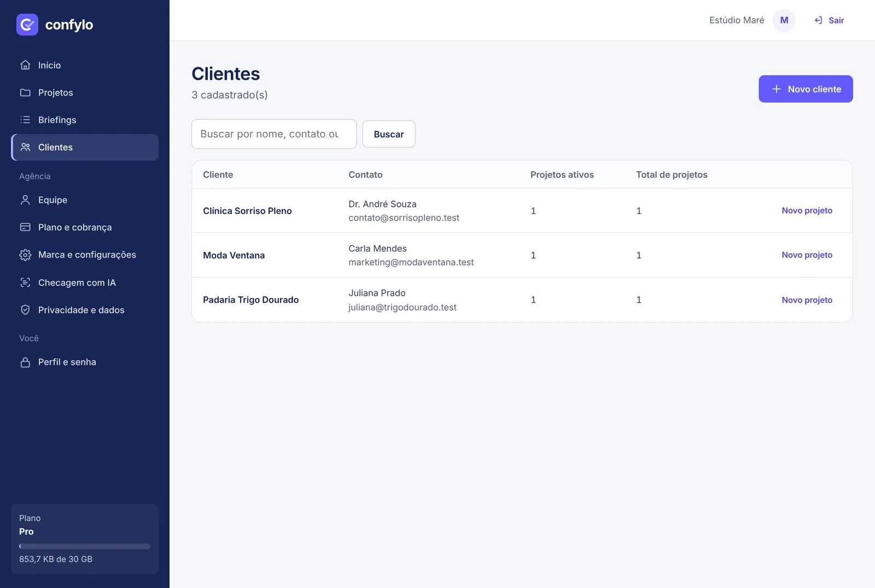875x588 pixels.
Task: Click the Padaria Trigo Dourado client name
Action: point(250,300)
